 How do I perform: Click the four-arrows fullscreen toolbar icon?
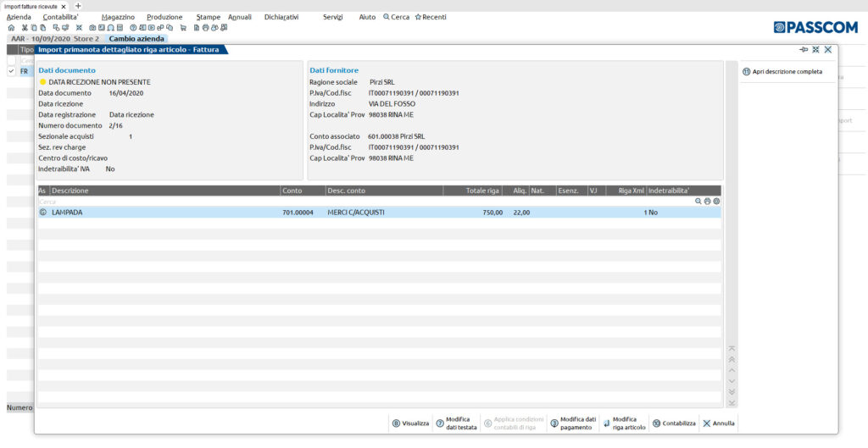point(79,28)
